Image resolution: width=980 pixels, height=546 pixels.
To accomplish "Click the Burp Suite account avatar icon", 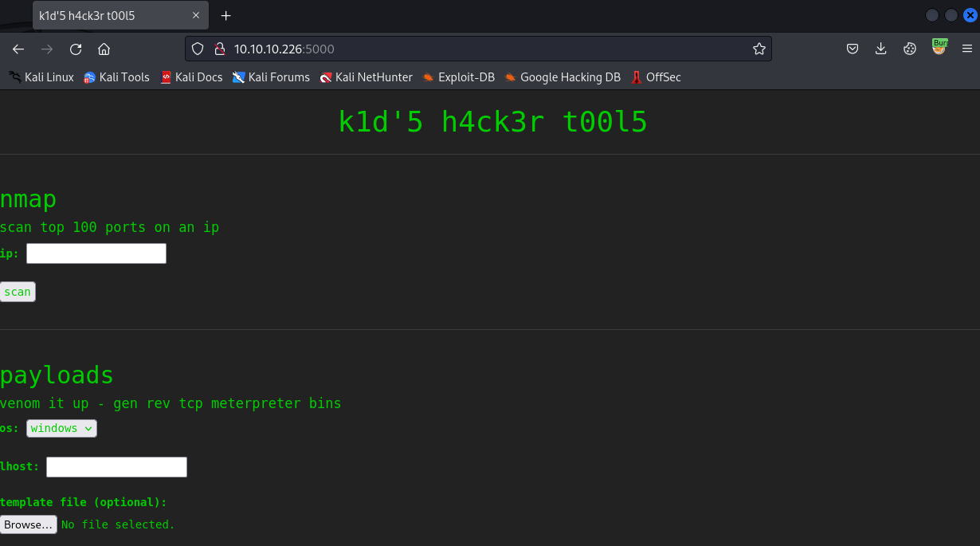I will [939, 49].
